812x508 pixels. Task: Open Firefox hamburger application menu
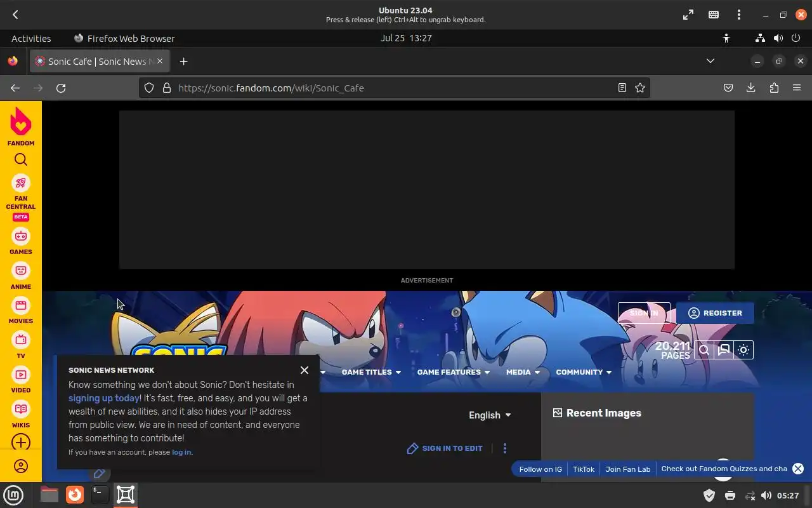click(x=797, y=88)
